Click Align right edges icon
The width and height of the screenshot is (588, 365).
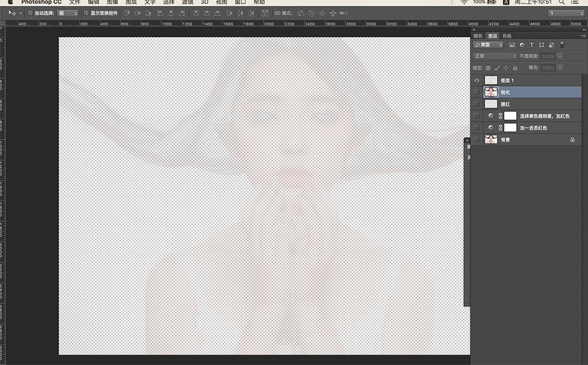point(182,13)
